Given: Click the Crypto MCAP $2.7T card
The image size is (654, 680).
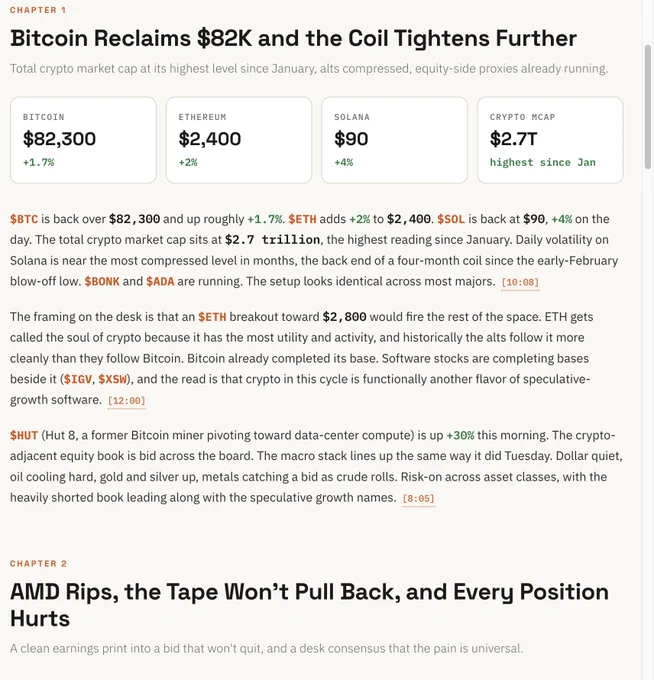Looking at the screenshot, I should [x=550, y=140].
